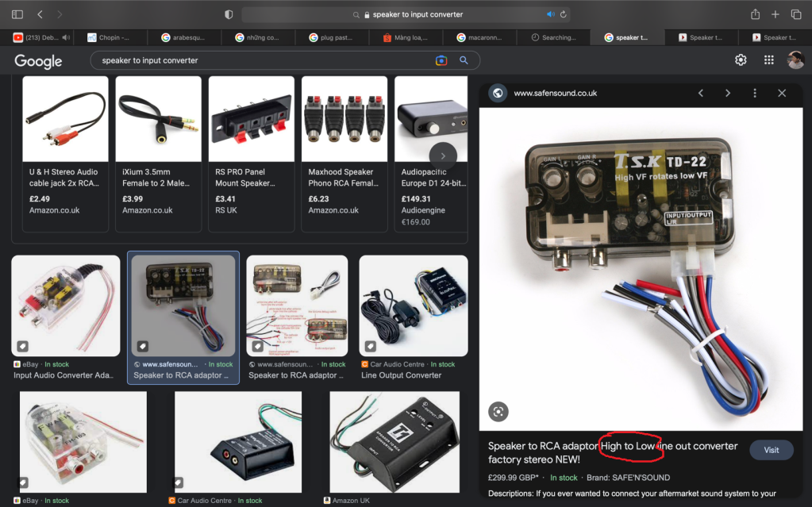Image resolution: width=812 pixels, height=507 pixels.
Task: Submit search with the magnifier icon
Action: click(x=464, y=60)
